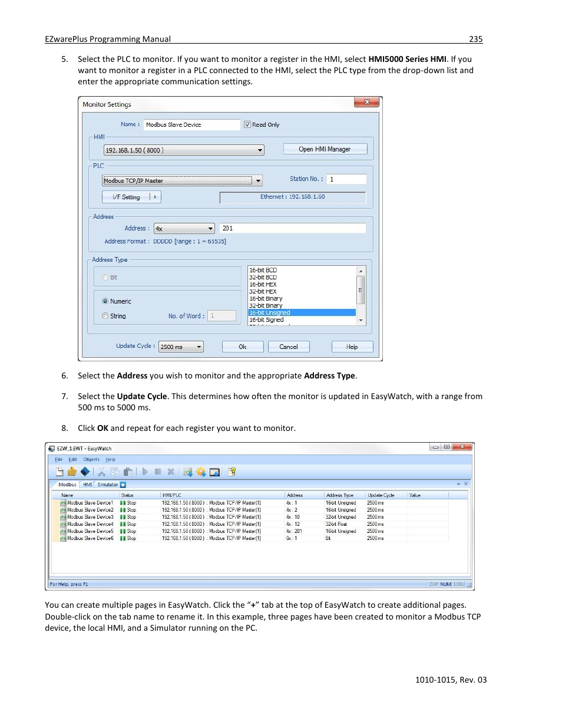This screenshot has width=562, height=728.
Task: Click the Delete X icon in EasyWatch toolbar
Action: [171, 472]
